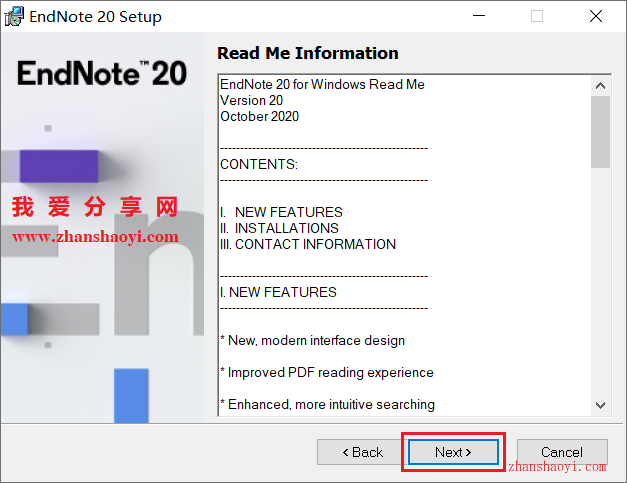Click the 'CONTENTS:' heading

[259, 164]
